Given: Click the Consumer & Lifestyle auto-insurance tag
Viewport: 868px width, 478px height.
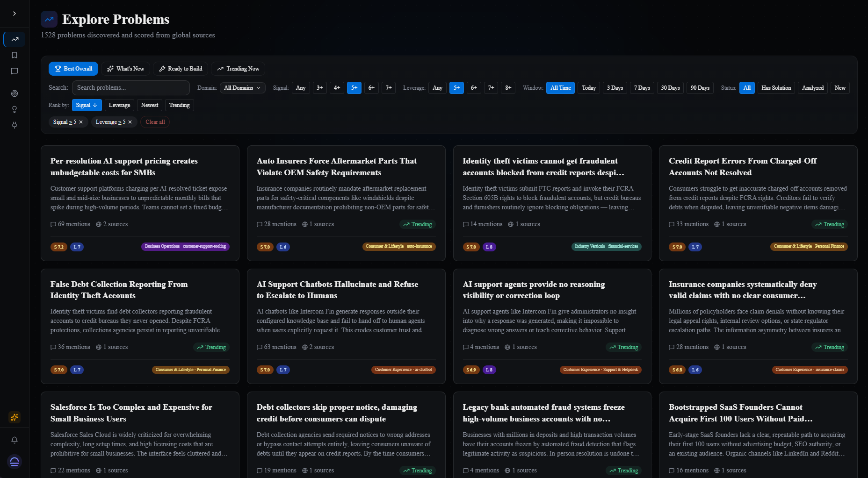Looking at the screenshot, I should click(399, 246).
